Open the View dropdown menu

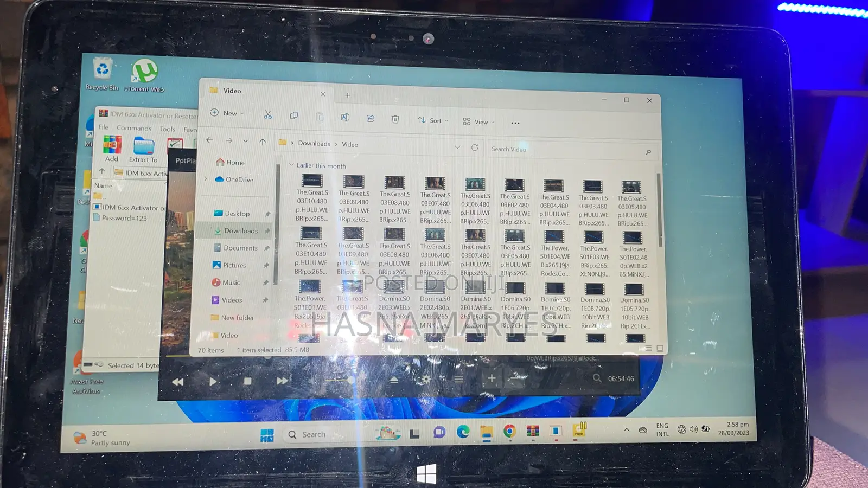click(478, 122)
